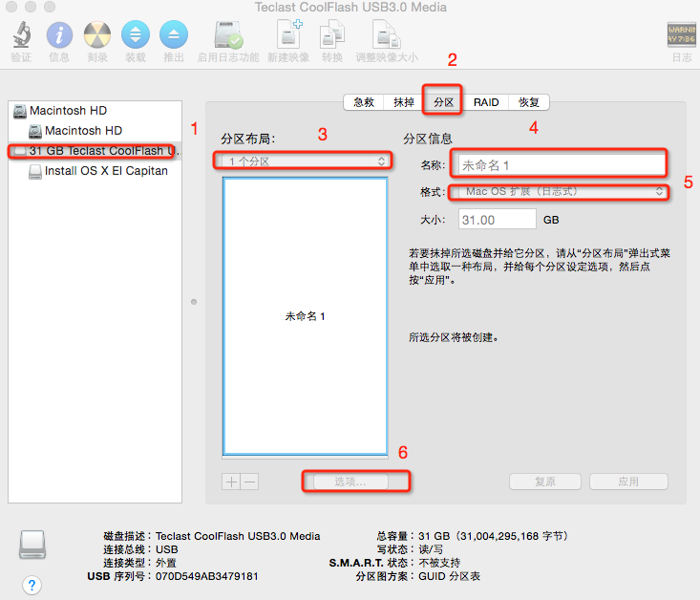Click the write status value 读/写
This screenshot has height=600, width=700.
431,549
